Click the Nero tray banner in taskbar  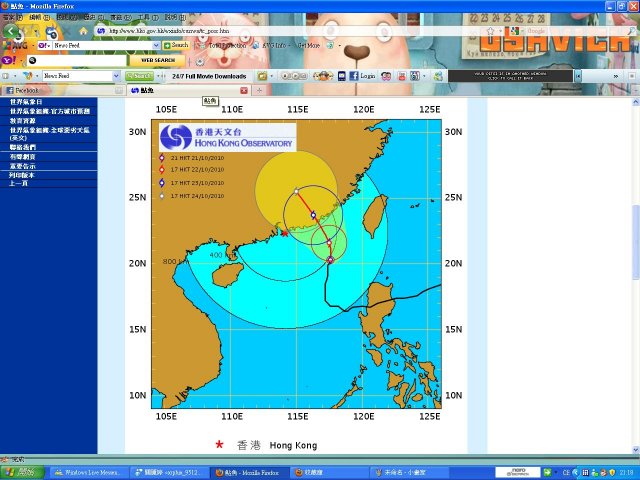coord(518,473)
